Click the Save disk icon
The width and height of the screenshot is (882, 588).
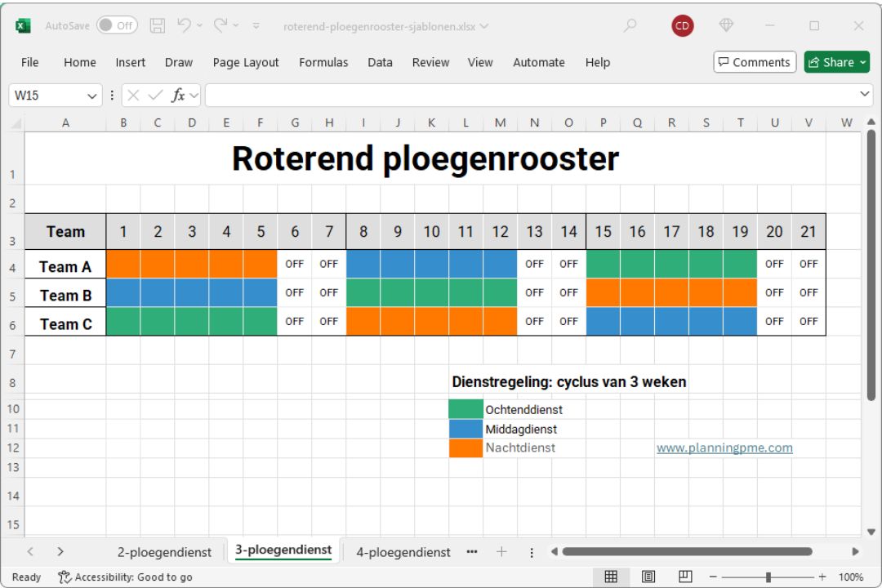pyautogui.click(x=158, y=25)
